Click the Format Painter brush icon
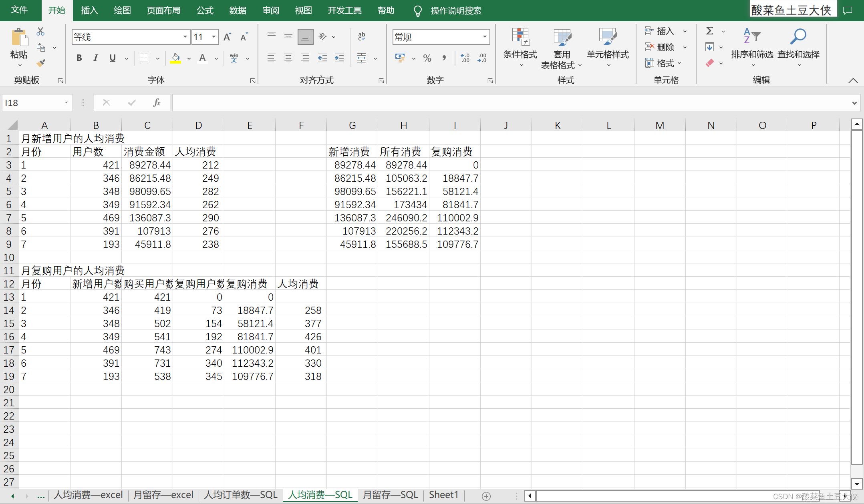Screen dimensions: 864x504 click(x=41, y=63)
